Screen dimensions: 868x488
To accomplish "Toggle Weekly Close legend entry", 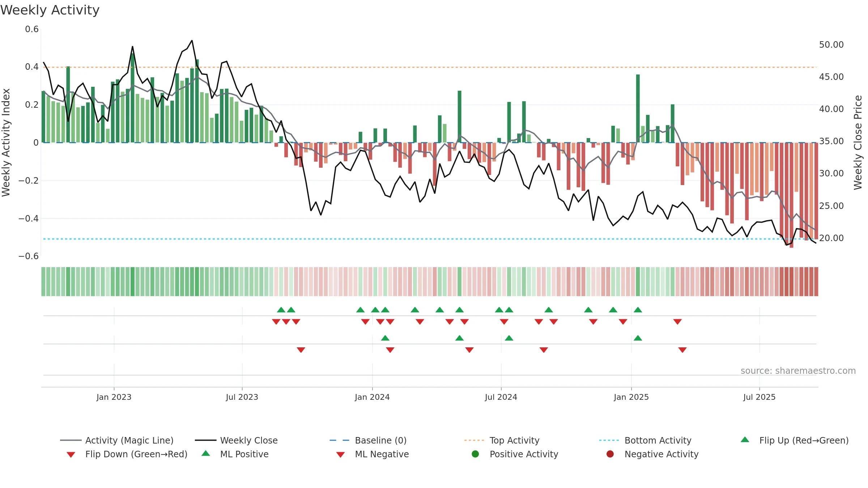I will click(236, 440).
